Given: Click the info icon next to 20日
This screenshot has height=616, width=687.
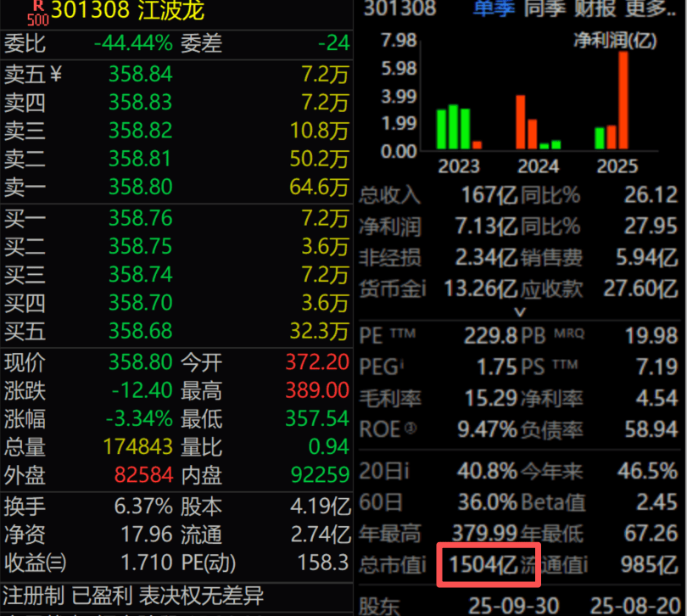Looking at the screenshot, I should (405, 494).
